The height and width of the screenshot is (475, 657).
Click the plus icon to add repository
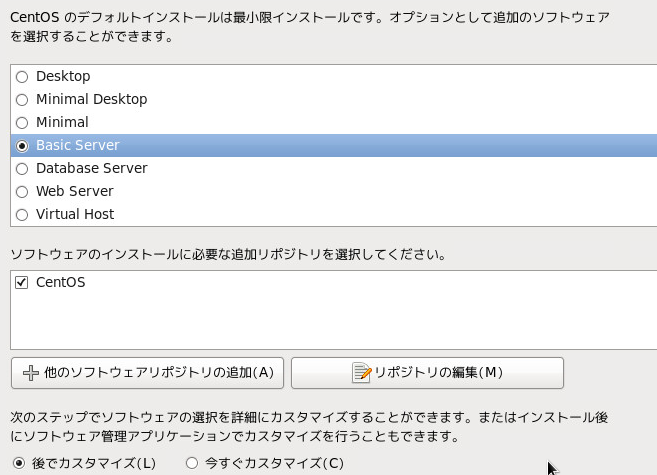click(x=31, y=373)
